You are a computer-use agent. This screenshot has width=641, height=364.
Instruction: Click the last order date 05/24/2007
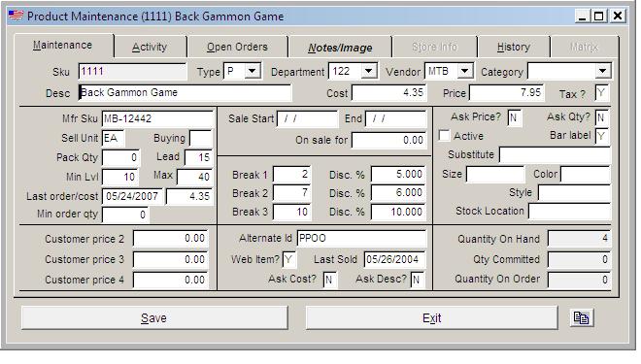[x=132, y=196]
